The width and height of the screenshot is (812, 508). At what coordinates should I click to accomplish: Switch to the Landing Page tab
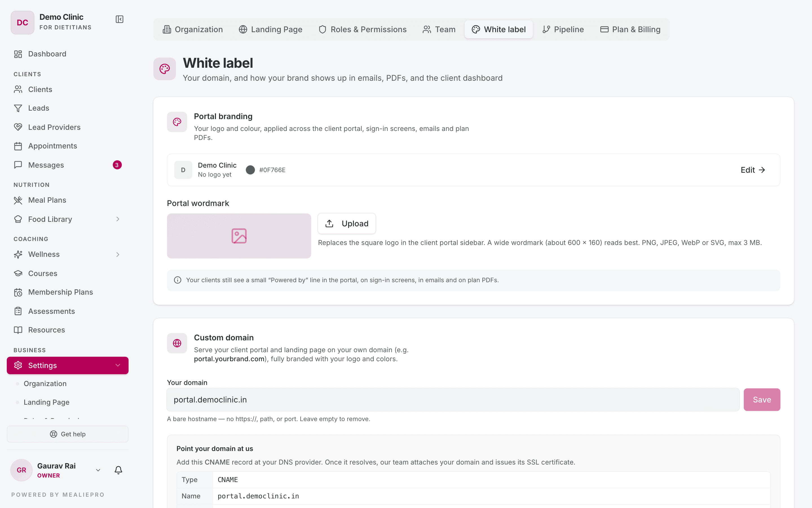270,29
